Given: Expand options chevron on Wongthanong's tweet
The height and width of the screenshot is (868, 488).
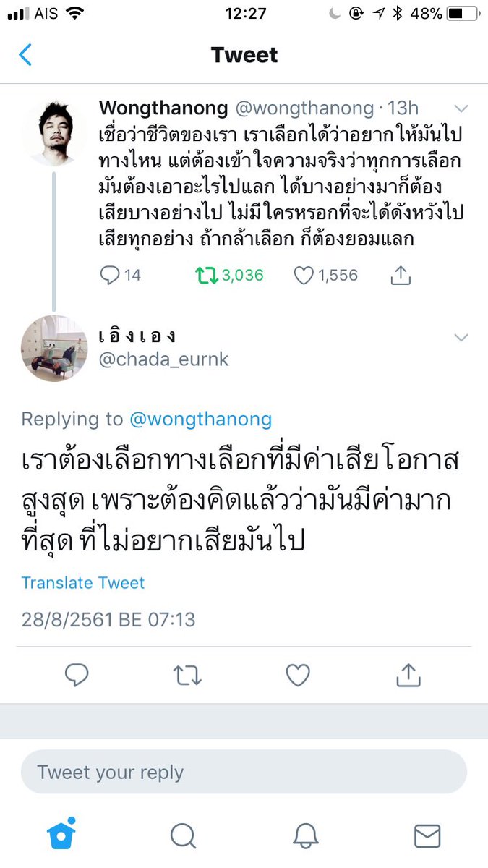Looking at the screenshot, I should pos(461,109).
